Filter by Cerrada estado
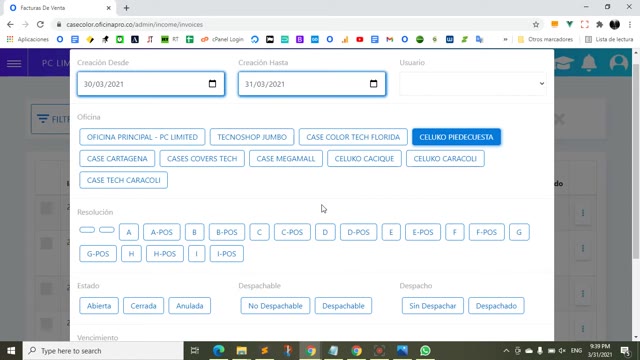640x360 pixels. [143, 306]
